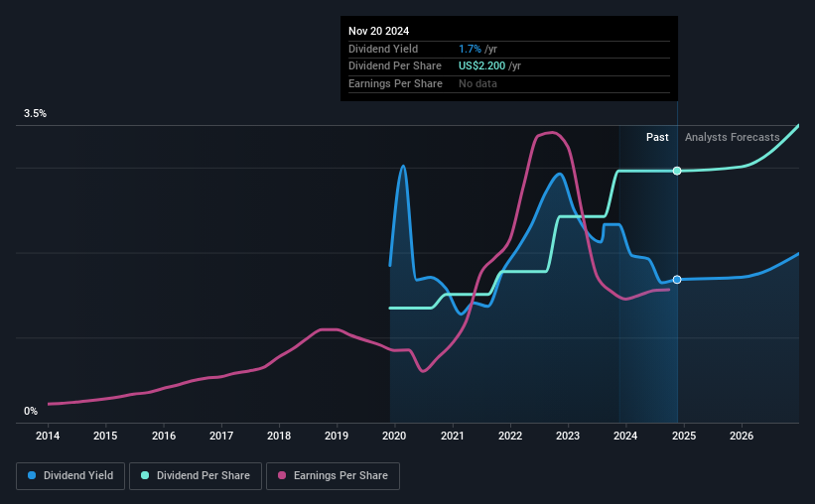Select the blue data point marker on Dividend Yield line
815x504 pixels.
(677, 280)
